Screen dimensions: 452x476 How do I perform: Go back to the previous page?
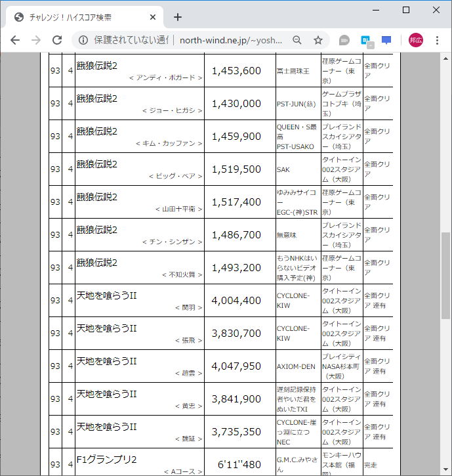coord(15,40)
